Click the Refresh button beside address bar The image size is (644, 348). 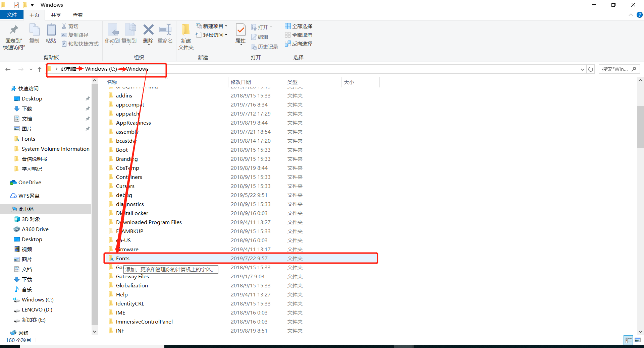(x=591, y=69)
